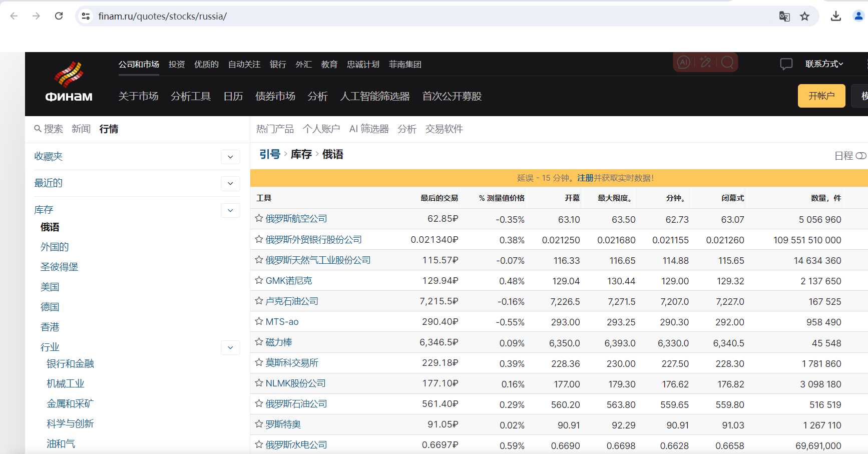
Task: Open the 公司和市场 top menu
Action: [x=139, y=64]
